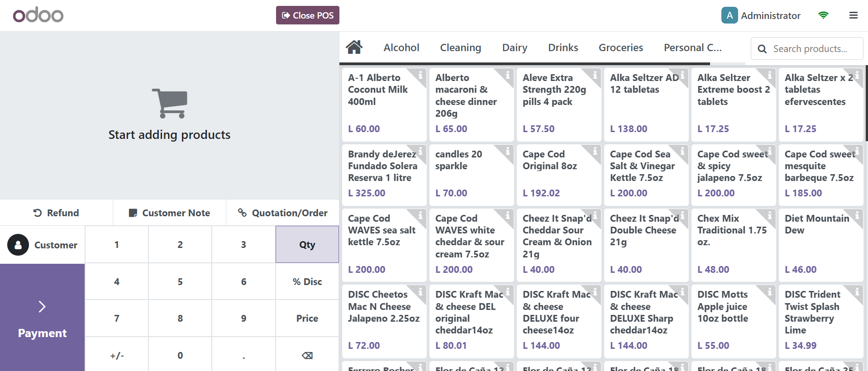Switch to the Dairy category
Viewport: 868px width, 371px height.
click(x=515, y=48)
